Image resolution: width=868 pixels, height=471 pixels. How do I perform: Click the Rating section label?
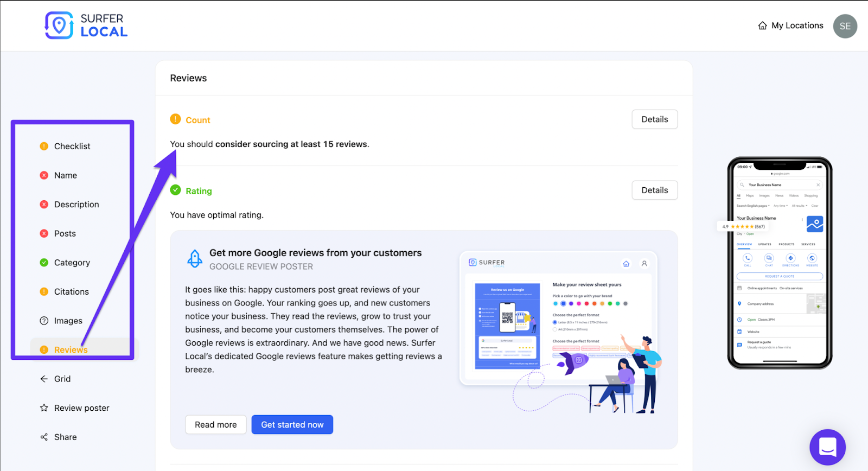tap(199, 191)
